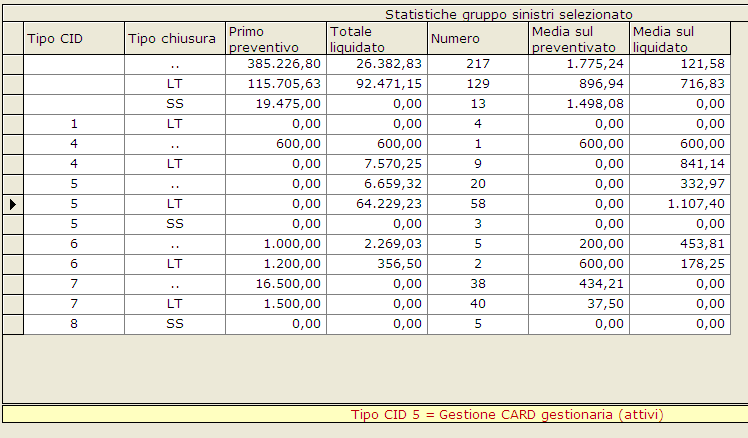The image size is (748, 438).
Task: Select the cell with value 92.471,15
Action: click(x=376, y=84)
